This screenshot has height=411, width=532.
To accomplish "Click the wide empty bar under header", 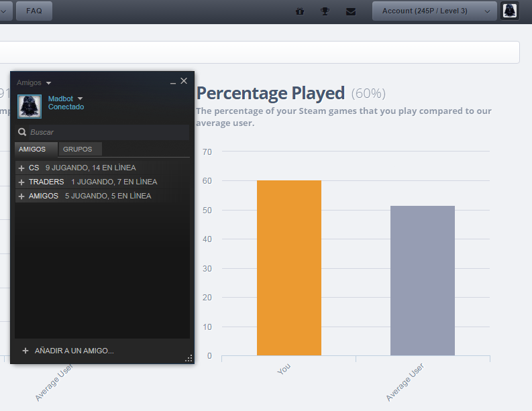I will point(260,52).
